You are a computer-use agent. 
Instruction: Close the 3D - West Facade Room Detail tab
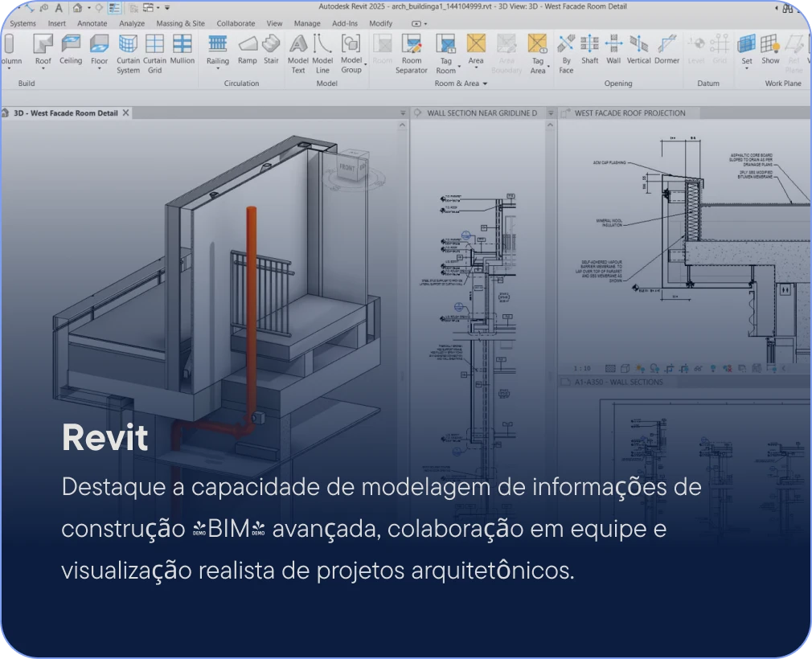point(126,113)
